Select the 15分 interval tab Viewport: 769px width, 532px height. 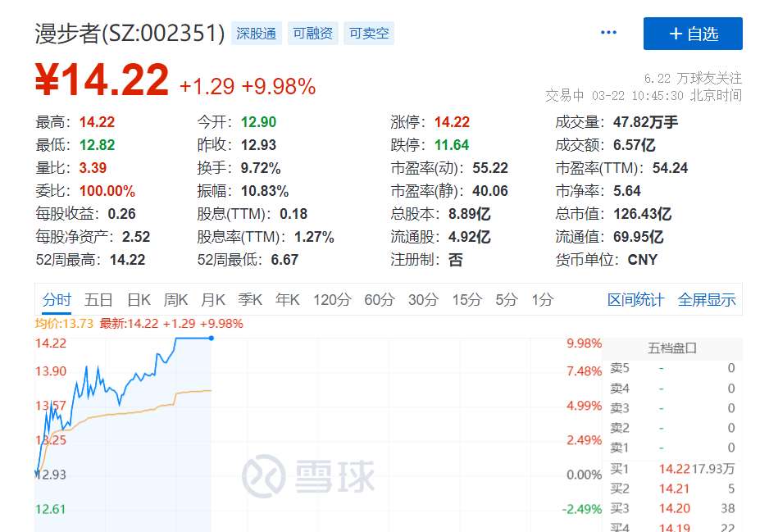point(467,299)
